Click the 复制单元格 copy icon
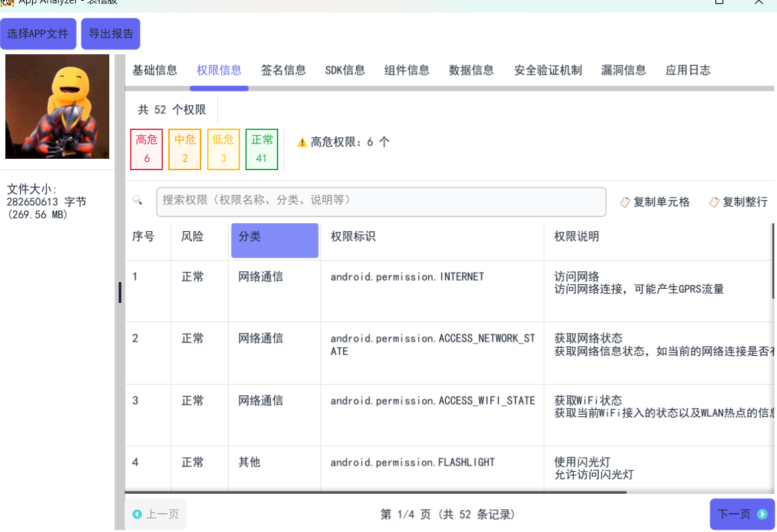The image size is (777, 532). coord(625,202)
